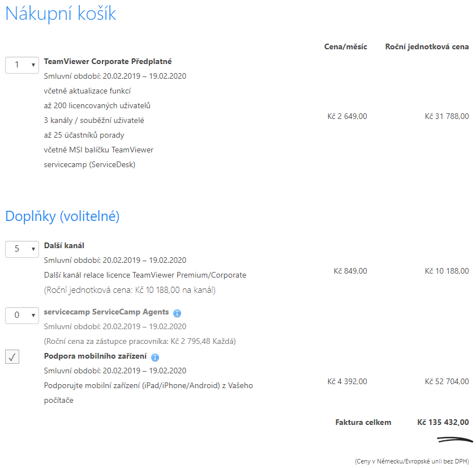Image resolution: width=476 pixels, height=468 pixels.
Task: Click monthly price Kč 4 392,00
Action: point(347,382)
